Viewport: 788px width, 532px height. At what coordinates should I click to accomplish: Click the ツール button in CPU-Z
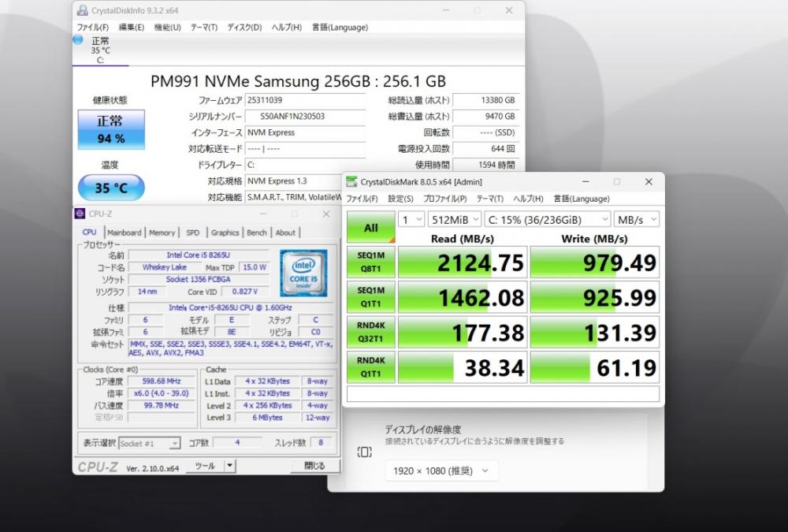[x=205, y=466]
